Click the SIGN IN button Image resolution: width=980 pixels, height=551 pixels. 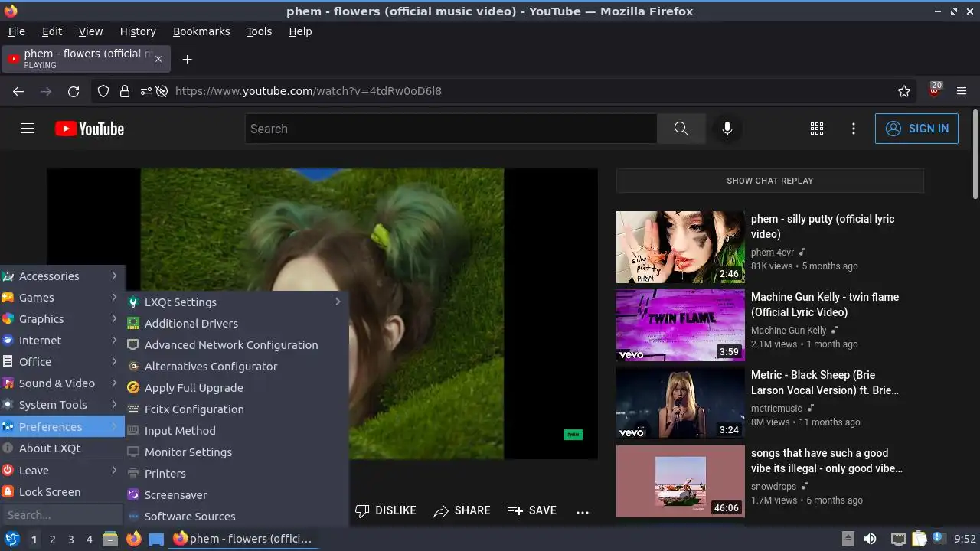pos(916,129)
